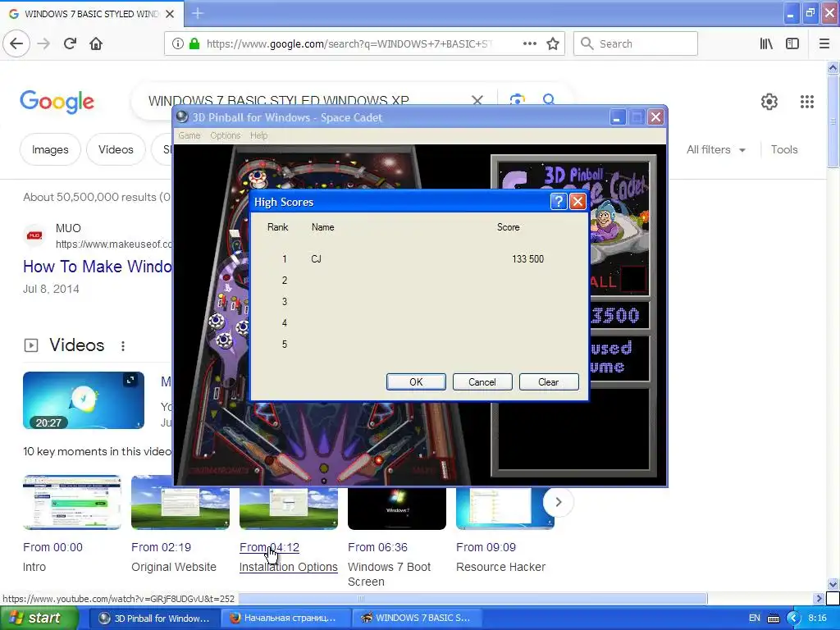Switch to 3D Pinball taskbar button
The width and height of the screenshot is (840, 630).
(155, 619)
